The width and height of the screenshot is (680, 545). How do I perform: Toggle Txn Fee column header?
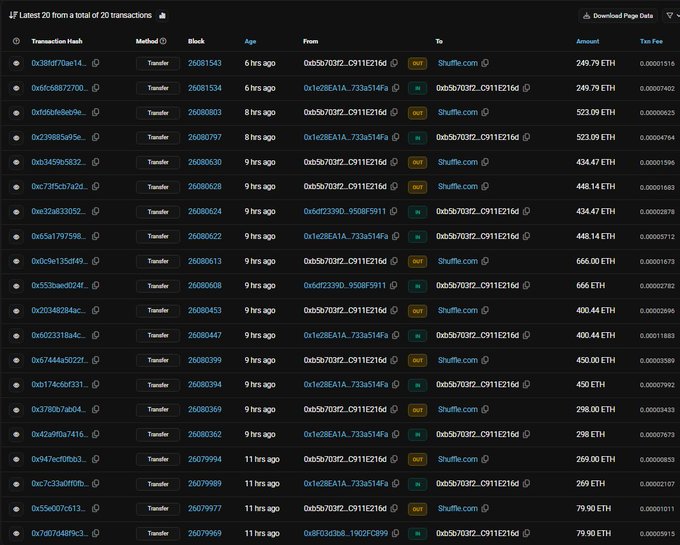651,42
